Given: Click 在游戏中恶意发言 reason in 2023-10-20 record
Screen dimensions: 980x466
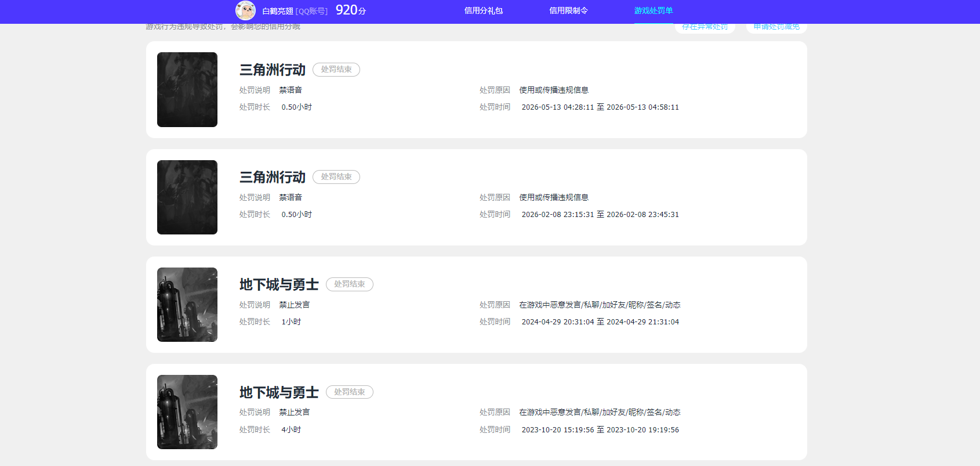Looking at the screenshot, I should 600,412.
